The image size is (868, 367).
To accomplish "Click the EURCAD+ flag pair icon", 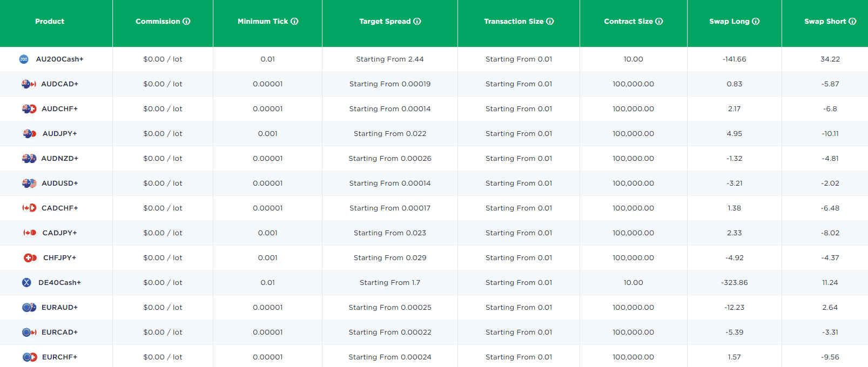I will pyautogui.click(x=29, y=332).
